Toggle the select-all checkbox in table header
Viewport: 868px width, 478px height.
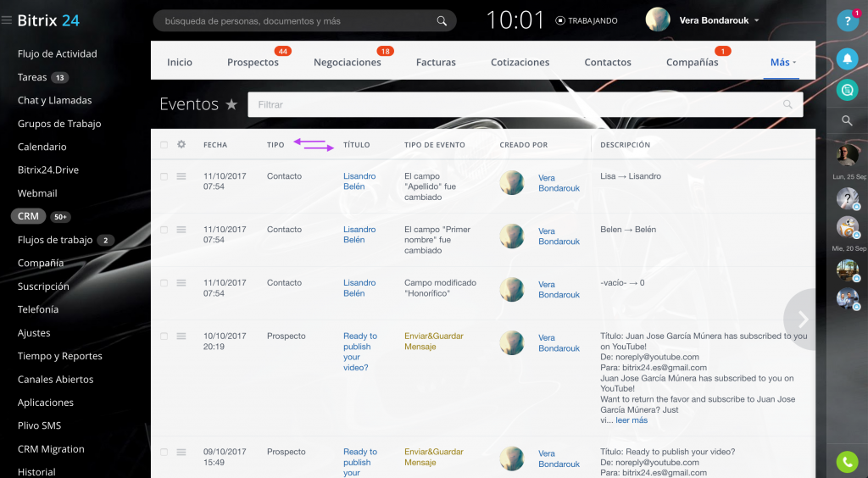coord(164,145)
